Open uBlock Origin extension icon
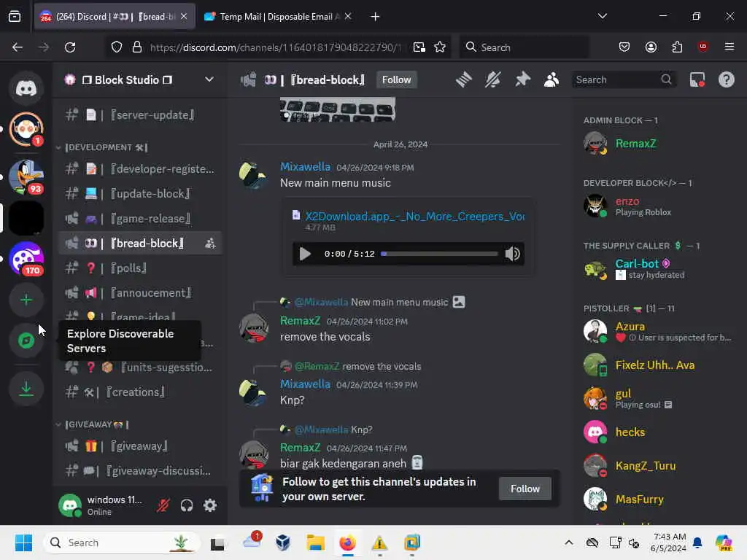Viewport: 747px width, 560px height. click(703, 47)
